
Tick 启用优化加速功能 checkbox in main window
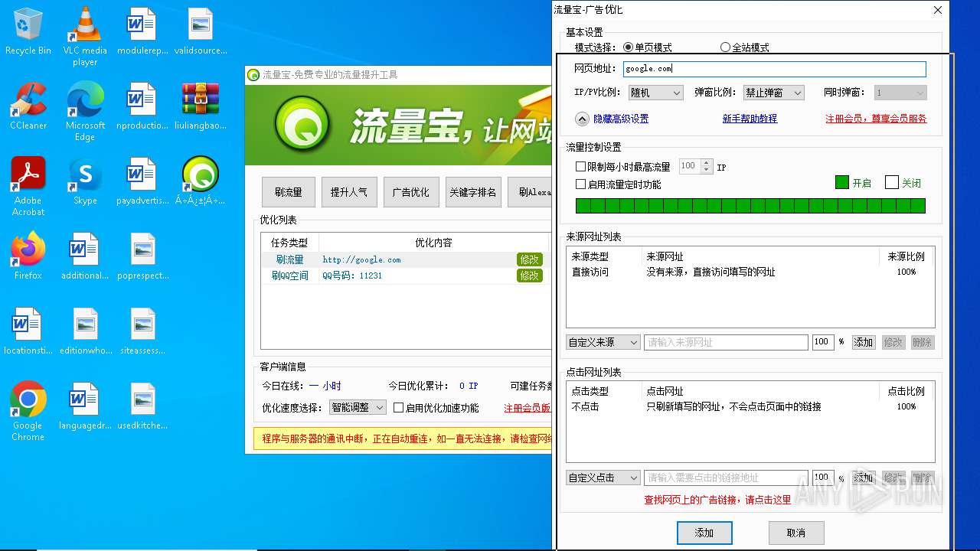[x=398, y=408]
